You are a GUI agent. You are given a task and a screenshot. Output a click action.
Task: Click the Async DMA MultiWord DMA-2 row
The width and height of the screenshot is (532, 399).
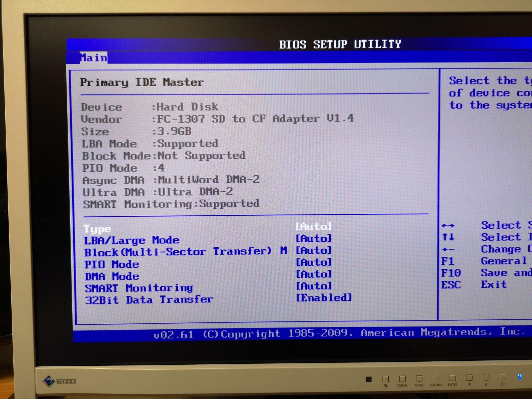[x=171, y=180]
